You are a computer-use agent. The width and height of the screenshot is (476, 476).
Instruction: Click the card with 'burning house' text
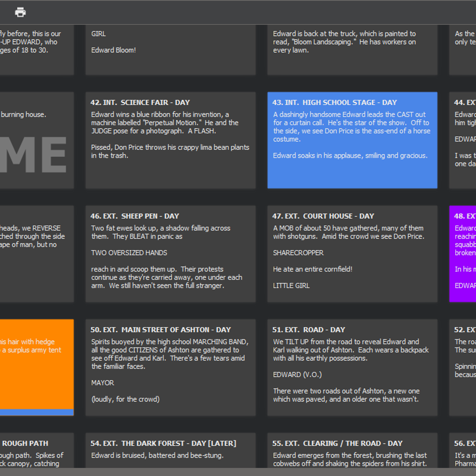(x=37, y=140)
